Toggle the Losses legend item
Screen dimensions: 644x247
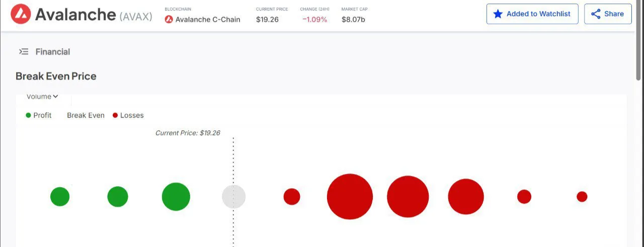[x=128, y=115]
